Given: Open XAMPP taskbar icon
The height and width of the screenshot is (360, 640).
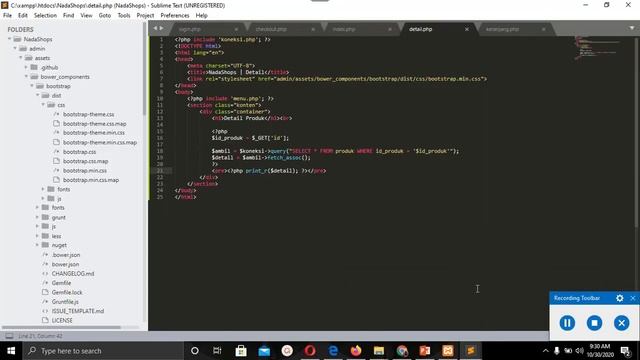Looking at the screenshot, I should [x=448, y=351].
